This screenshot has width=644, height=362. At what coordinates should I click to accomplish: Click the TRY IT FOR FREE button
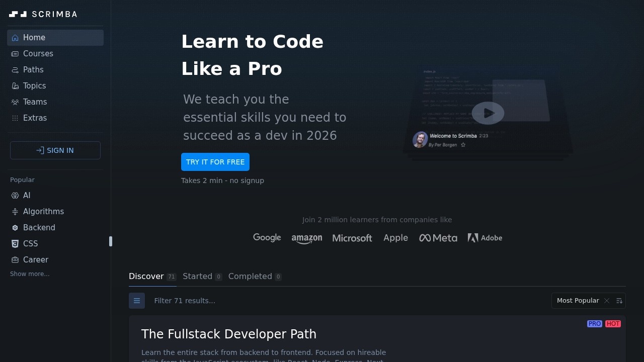point(215,162)
